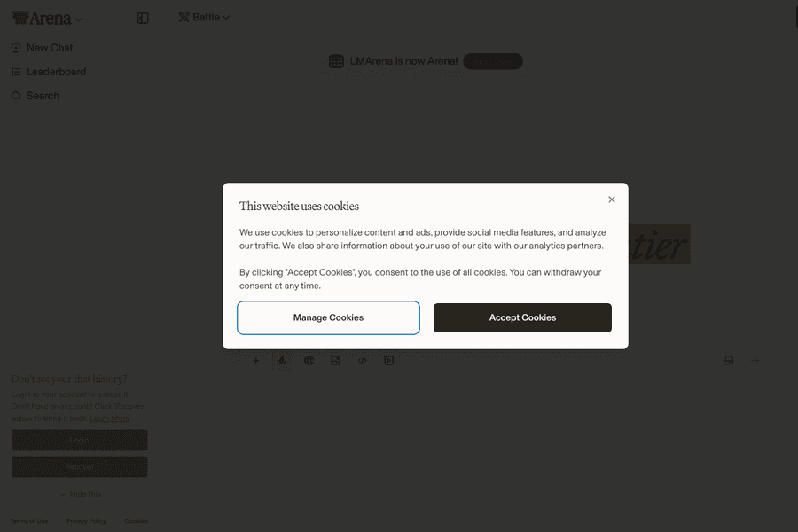The height and width of the screenshot is (532, 798).
Task: Collapse the Hide this prompt
Action: 80,494
